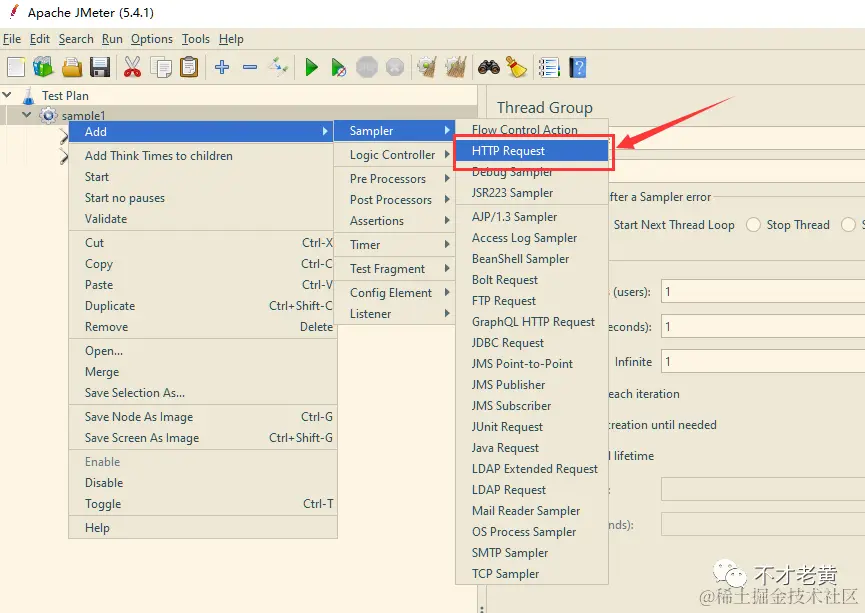Choose TCP Sampler entry
865x613 pixels.
tap(532, 574)
